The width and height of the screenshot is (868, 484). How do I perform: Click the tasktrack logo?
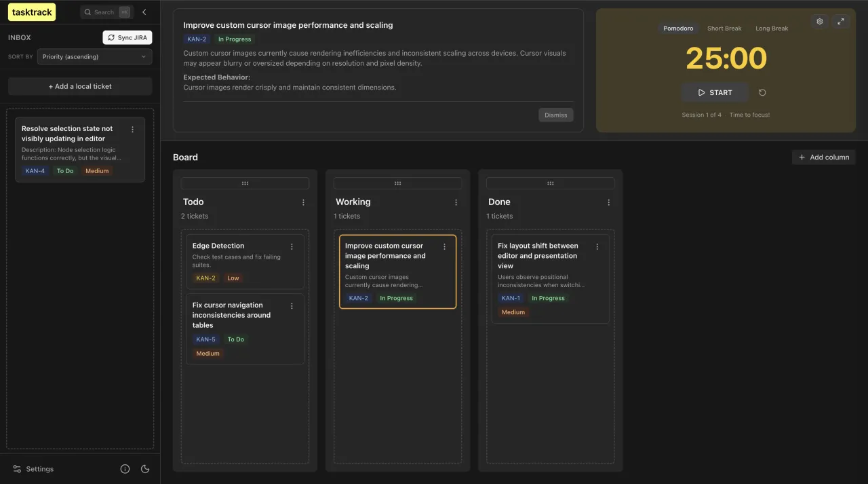(32, 12)
